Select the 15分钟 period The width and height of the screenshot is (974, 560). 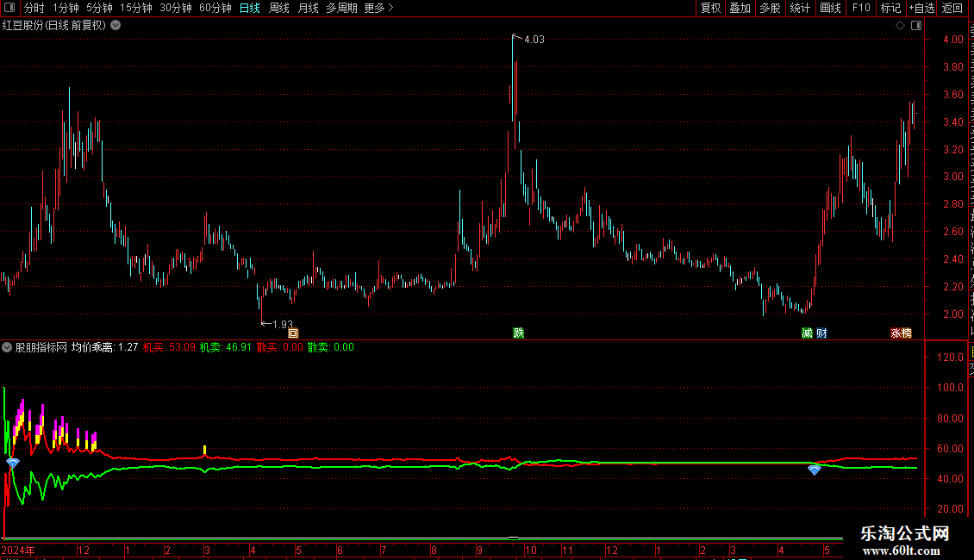tap(135, 8)
